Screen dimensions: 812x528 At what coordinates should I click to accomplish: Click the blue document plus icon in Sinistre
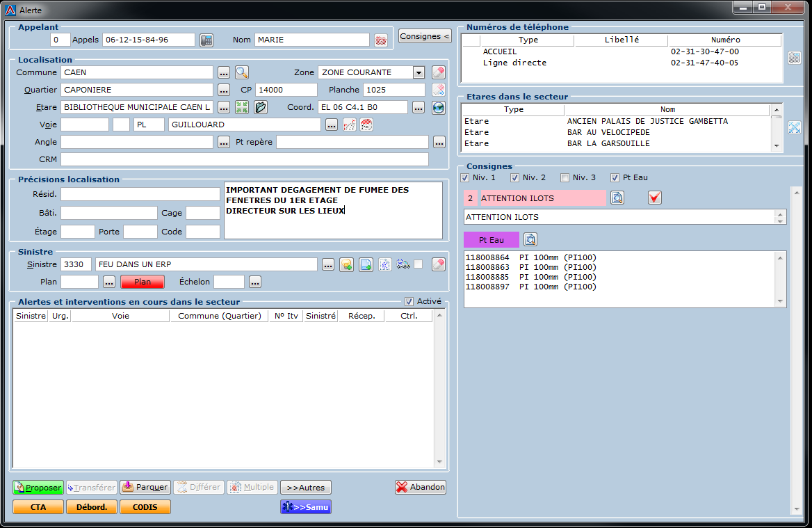pos(366,265)
